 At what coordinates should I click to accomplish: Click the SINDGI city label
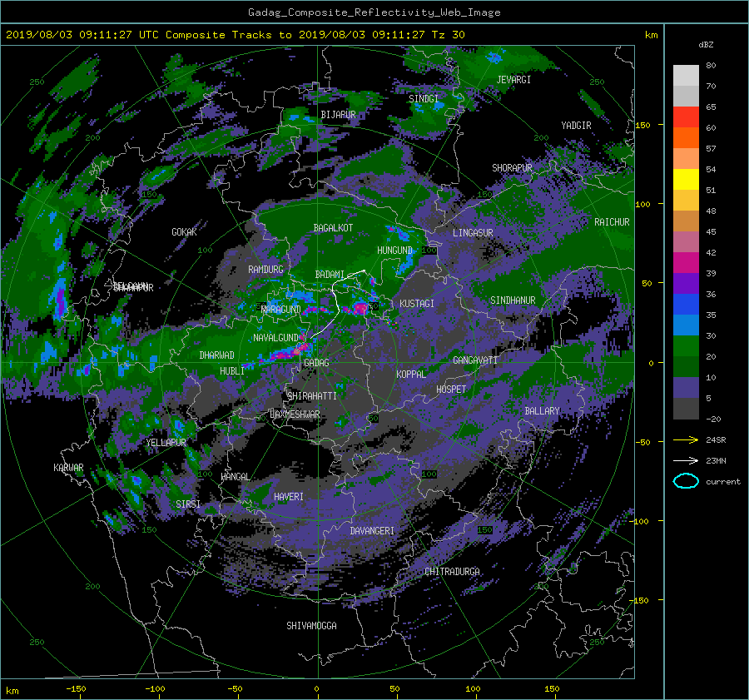pos(424,98)
